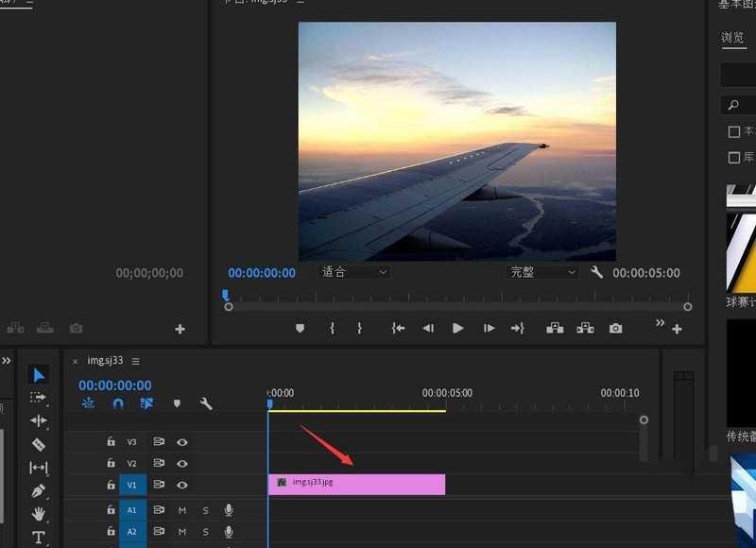Click the Lift icon in the program monitor
Image resolution: width=756 pixels, height=548 pixels.
click(556, 328)
